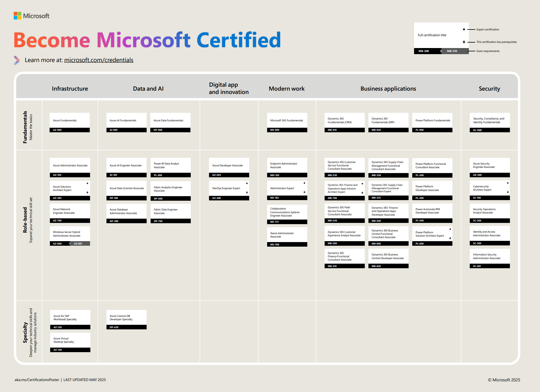Screen dimensions: 540x392
Task: Click Dynamics 365 Business Central Developer Associate
Action: [x=388, y=256]
